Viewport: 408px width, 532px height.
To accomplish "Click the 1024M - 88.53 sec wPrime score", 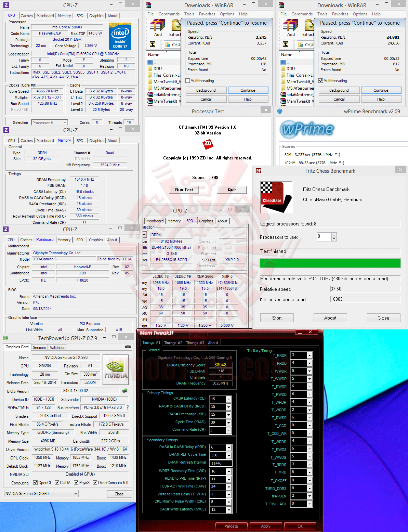I will [x=314, y=163].
